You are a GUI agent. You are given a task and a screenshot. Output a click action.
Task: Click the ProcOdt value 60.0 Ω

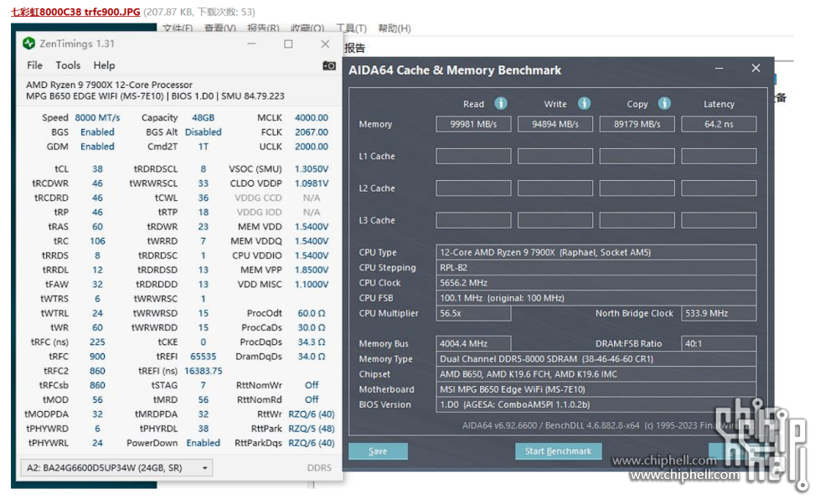[311, 313]
